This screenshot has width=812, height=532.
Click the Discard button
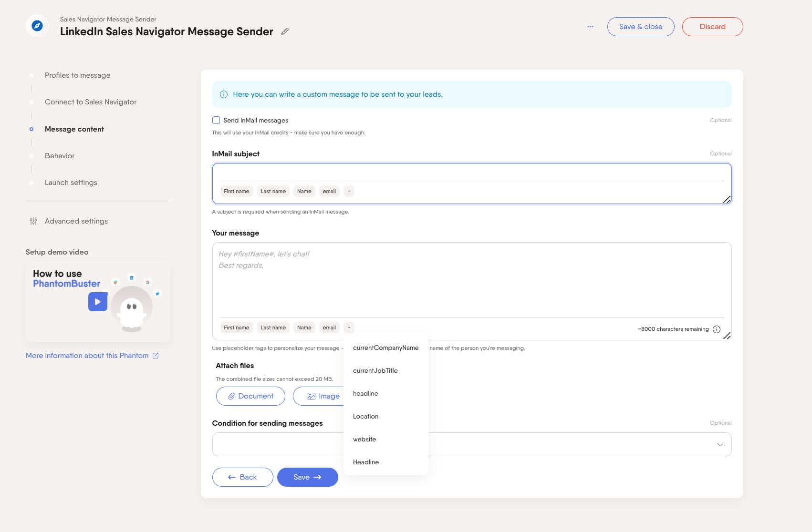713,27
